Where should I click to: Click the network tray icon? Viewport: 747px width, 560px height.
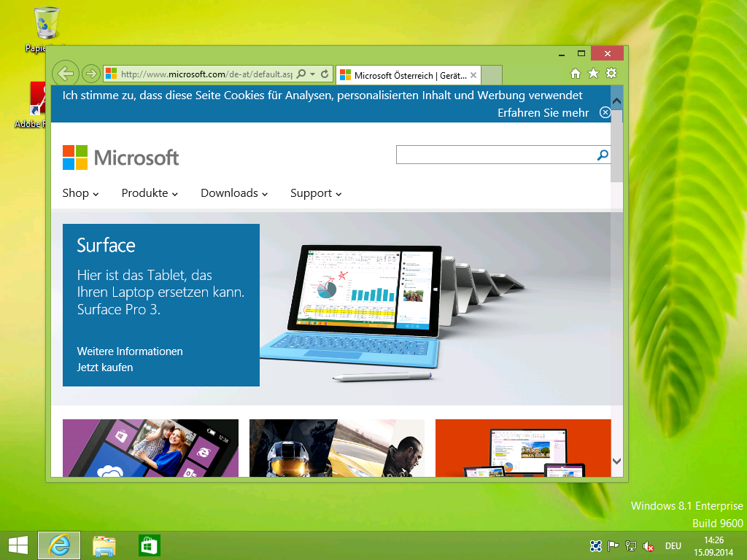(x=631, y=545)
